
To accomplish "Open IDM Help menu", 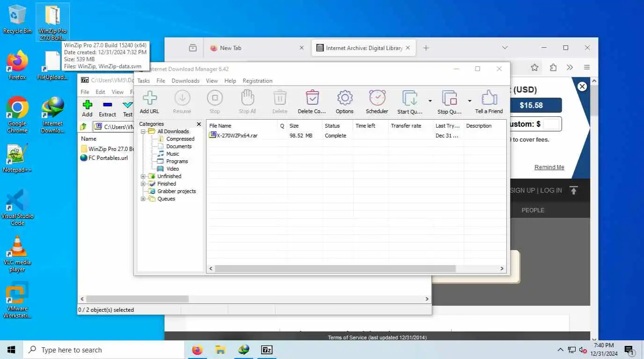I will pos(230,81).
